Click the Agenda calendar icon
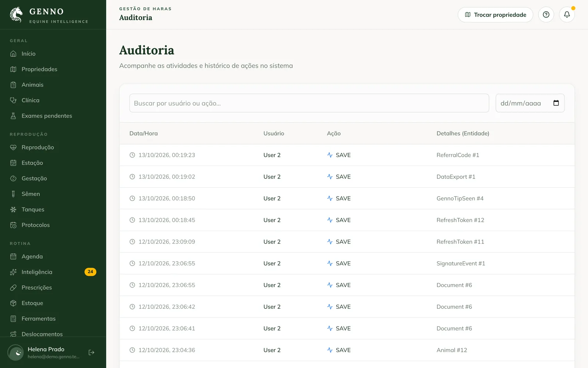This screenshot has width=588, height=368. click(x=13, y=256)
